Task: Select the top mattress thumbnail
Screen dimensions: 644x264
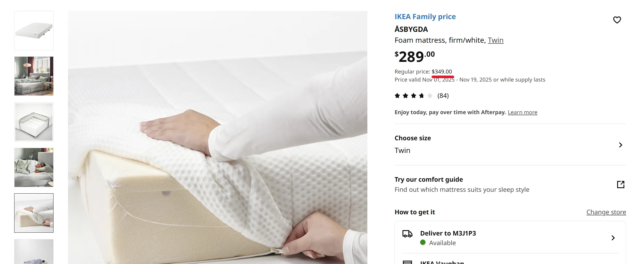Action: [x=34, y=30]
